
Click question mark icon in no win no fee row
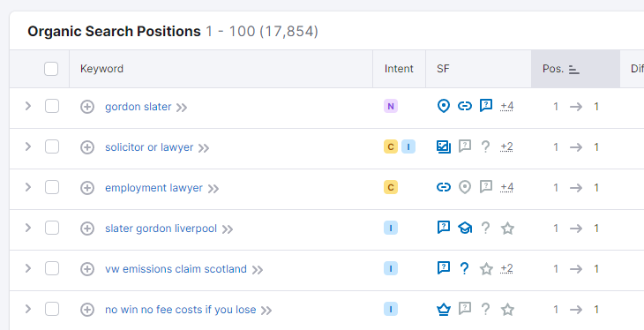tap(485, 309)
